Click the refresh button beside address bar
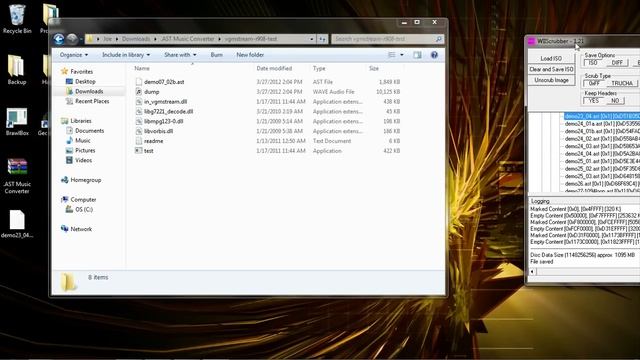 tap(322, 39)
